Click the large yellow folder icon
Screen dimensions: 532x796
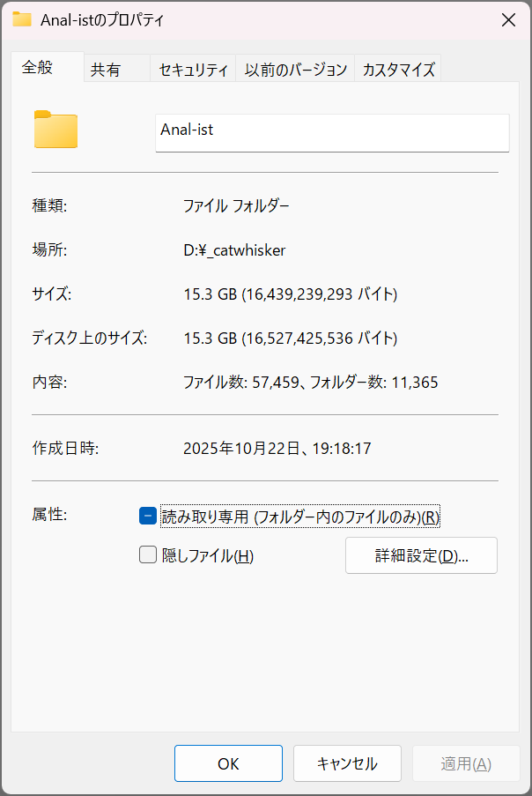[55, 130]
